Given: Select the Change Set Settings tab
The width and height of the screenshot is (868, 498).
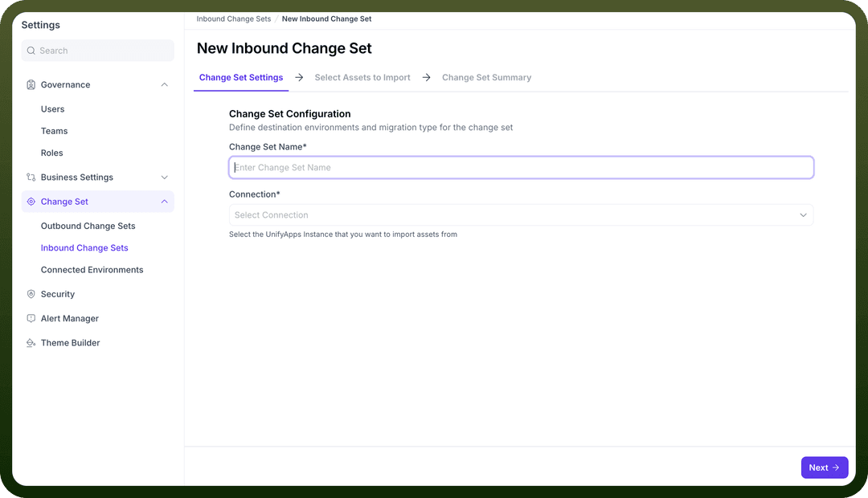Looking at the screenshot, I should (x=241, y=77).
